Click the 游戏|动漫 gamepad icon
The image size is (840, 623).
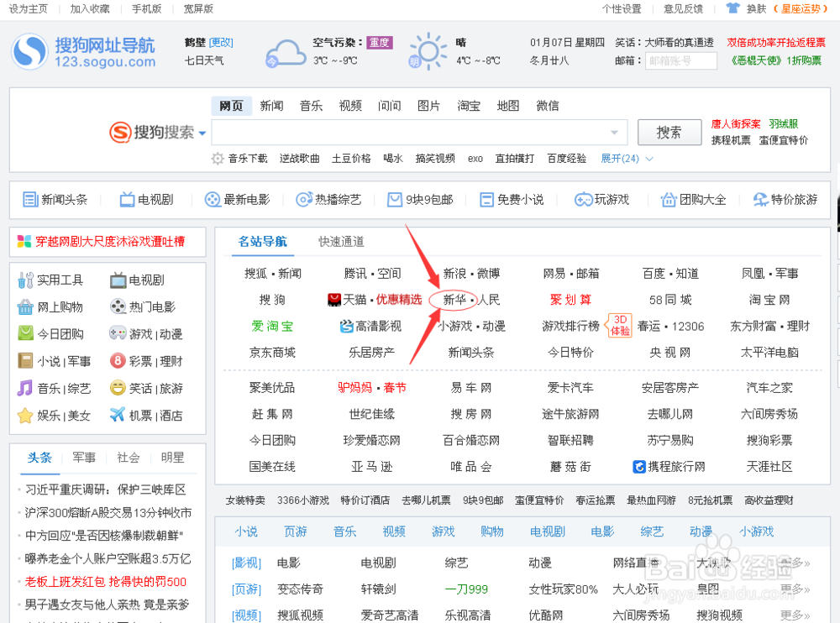(118, 333)
